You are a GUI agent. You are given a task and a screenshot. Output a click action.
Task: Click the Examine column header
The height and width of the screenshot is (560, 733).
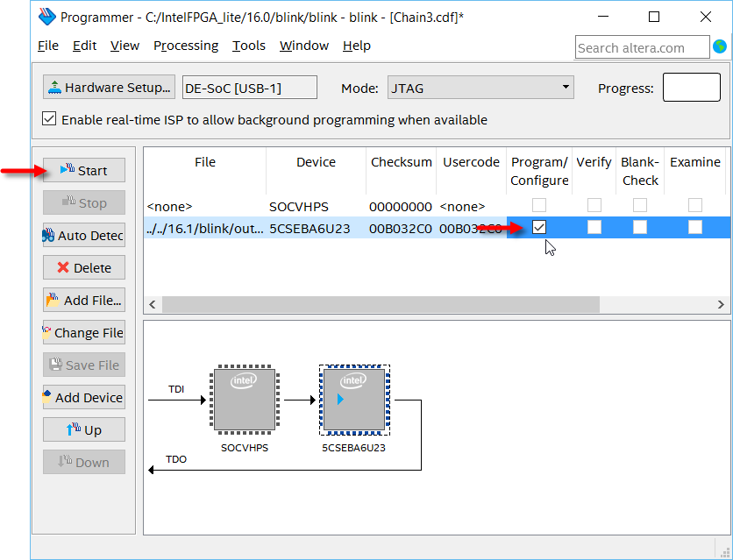pos(694,171)
